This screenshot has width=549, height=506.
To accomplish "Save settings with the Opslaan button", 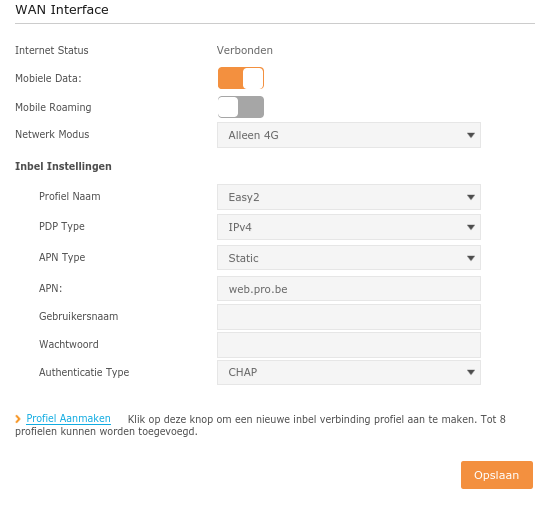I will [496, 475].
